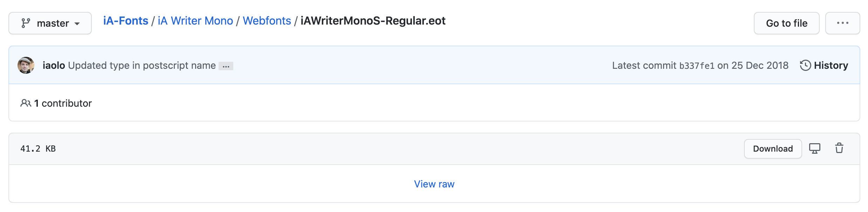The image size is (868, 212).
Task: Open commit message 'Updated type in postscript name'
Action: click(x=142, y=65)
